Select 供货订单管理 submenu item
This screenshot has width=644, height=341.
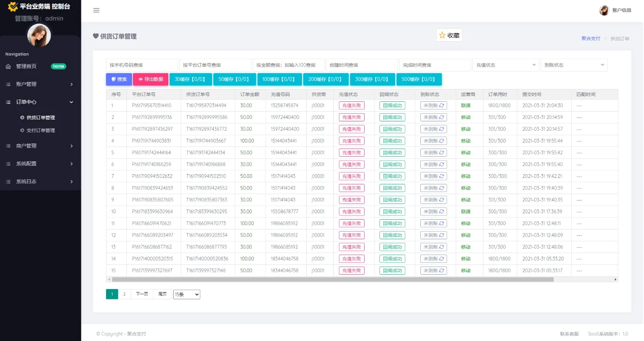click(40, 117)
